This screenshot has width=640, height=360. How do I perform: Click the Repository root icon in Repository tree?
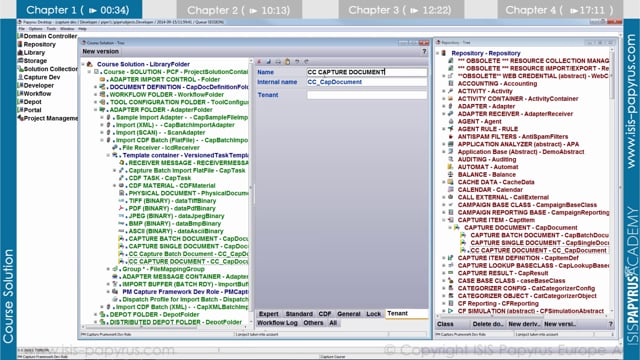coord(444,53)
